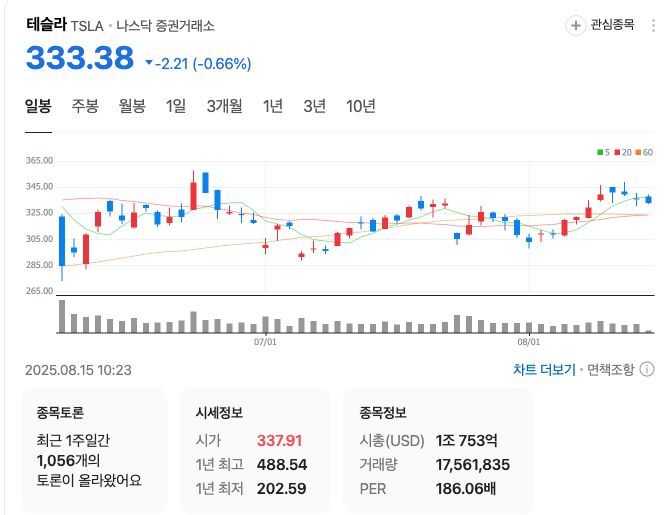Image resolution: width=669 pixels, height=515 pixels.
Task: Click the 나스닥 증권거래소 exchange label
Action: pyautogui.click(x=166, y=26)
